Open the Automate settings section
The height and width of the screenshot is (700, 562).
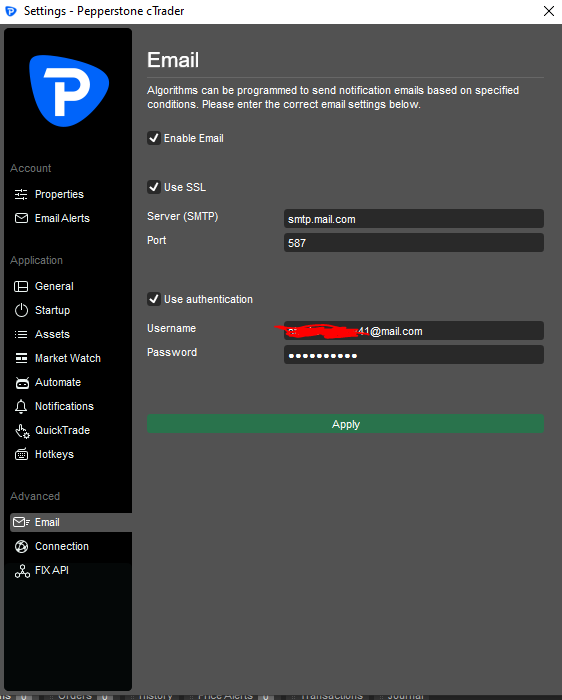58,383
